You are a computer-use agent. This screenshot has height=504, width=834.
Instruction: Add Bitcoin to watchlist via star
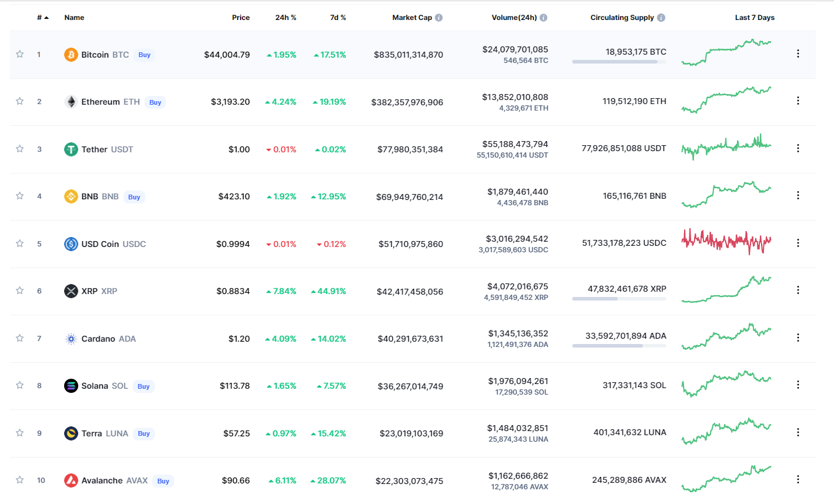point(19,54)
